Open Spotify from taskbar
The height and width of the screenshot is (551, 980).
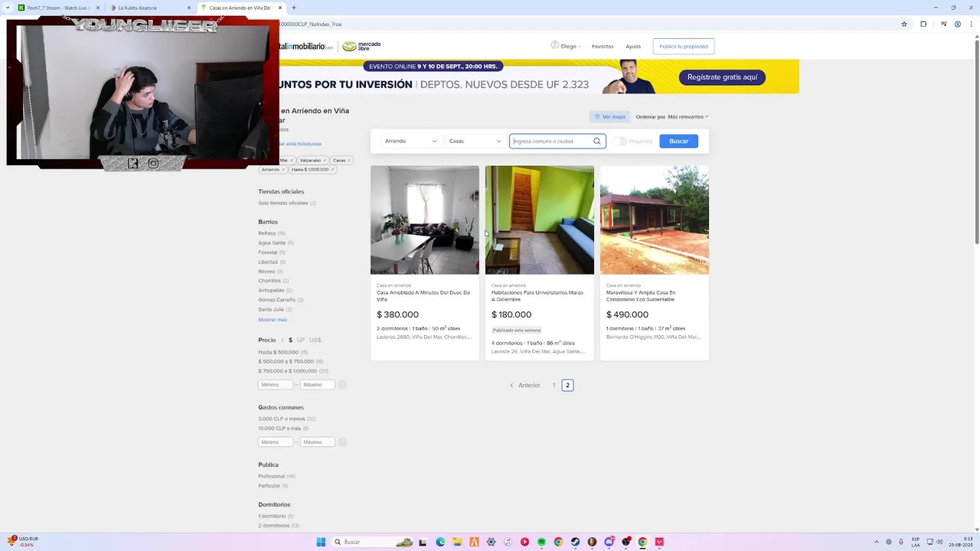coord(541,542)
